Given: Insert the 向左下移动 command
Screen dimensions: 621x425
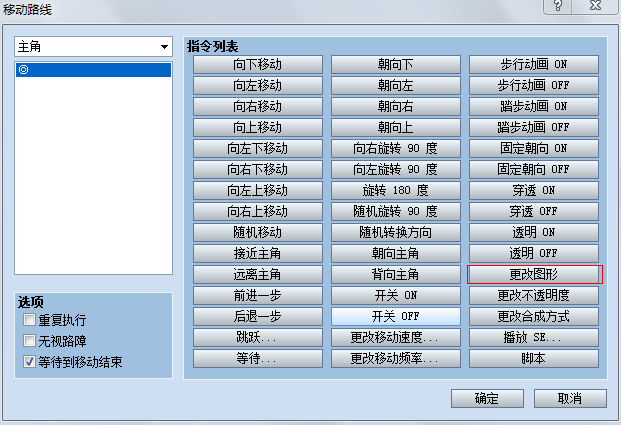Looking at the screenshot, I should click(258, 148).
